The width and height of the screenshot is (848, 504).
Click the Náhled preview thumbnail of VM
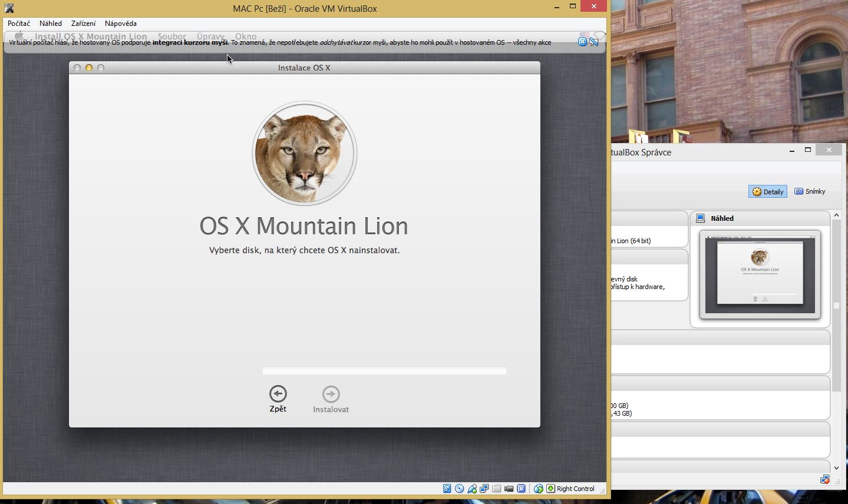coord(760,274)
